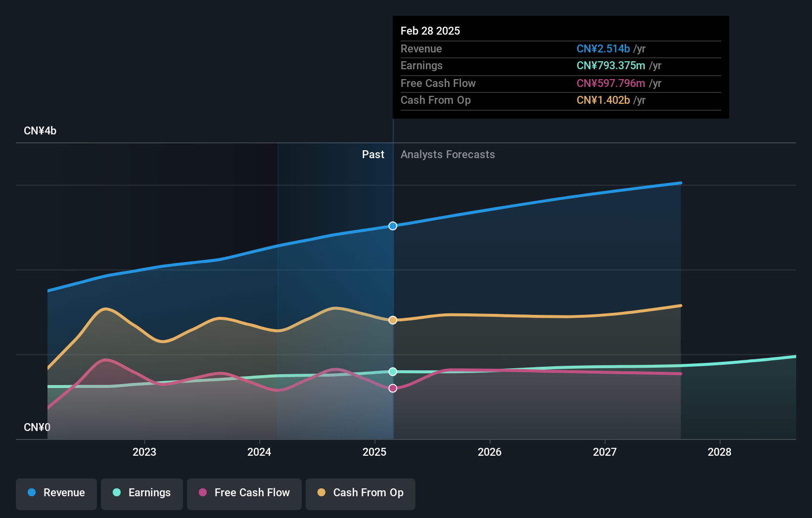The width and height of the screenshot is (812, 518).
Task: Click the pink Free Cash Flow marker
Action: pyautogui.click(x=393, y=388)
